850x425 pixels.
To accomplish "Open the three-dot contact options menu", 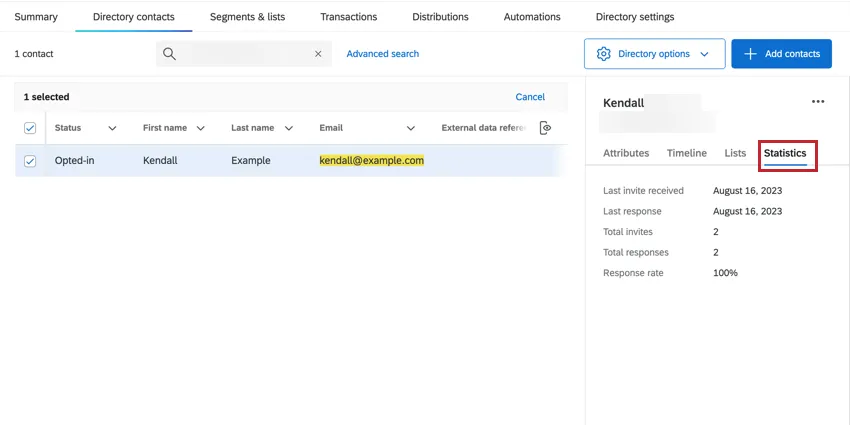I will 818,102.
